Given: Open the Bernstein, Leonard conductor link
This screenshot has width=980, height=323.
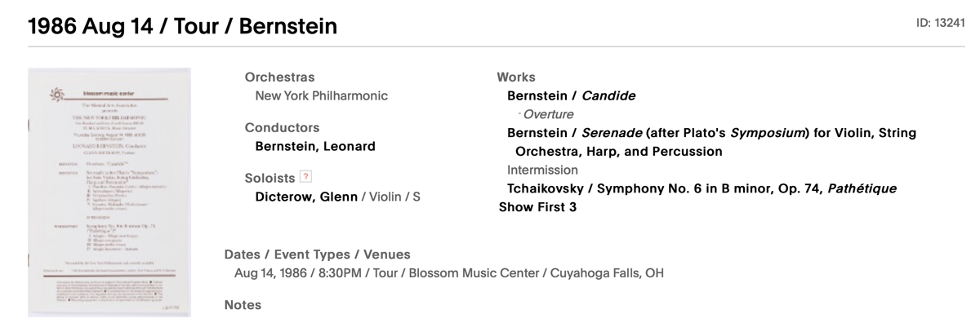Looking at the screenshot, I should click(x=315, y=146).
